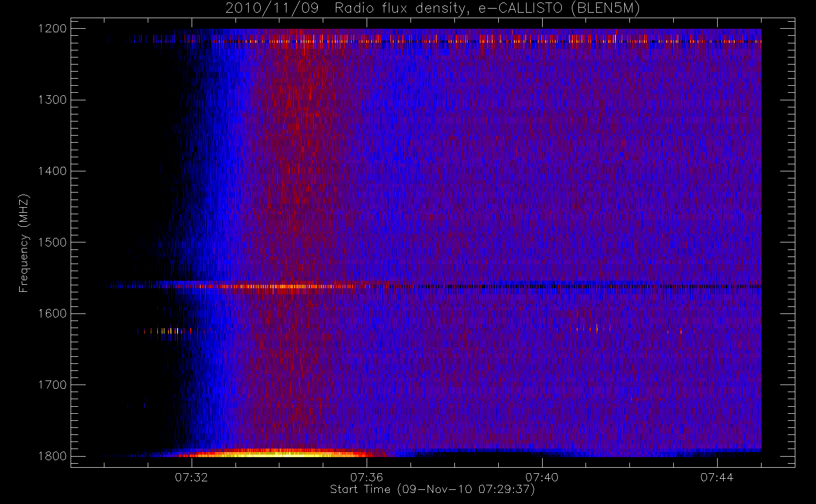This screenshot has height=504, width=816.
Task: Click the 1300 frequency tick label
Action: click(x=52, y=100)
